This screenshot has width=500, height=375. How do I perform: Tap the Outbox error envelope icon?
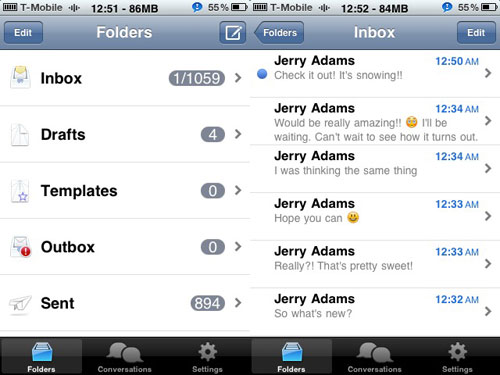pyautogui.click(x=21, y=247)
